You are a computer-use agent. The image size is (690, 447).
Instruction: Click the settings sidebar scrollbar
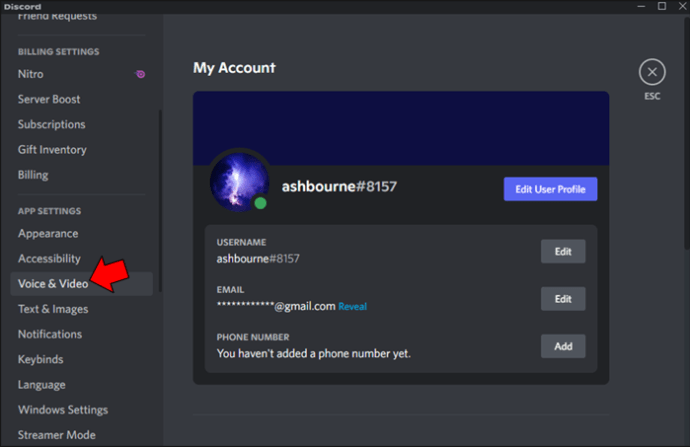coord(160,201)
